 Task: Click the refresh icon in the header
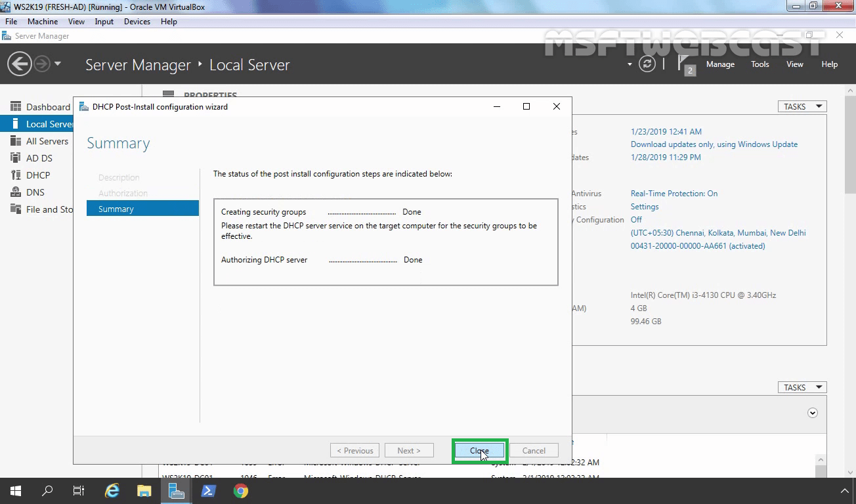coord(647,64)
